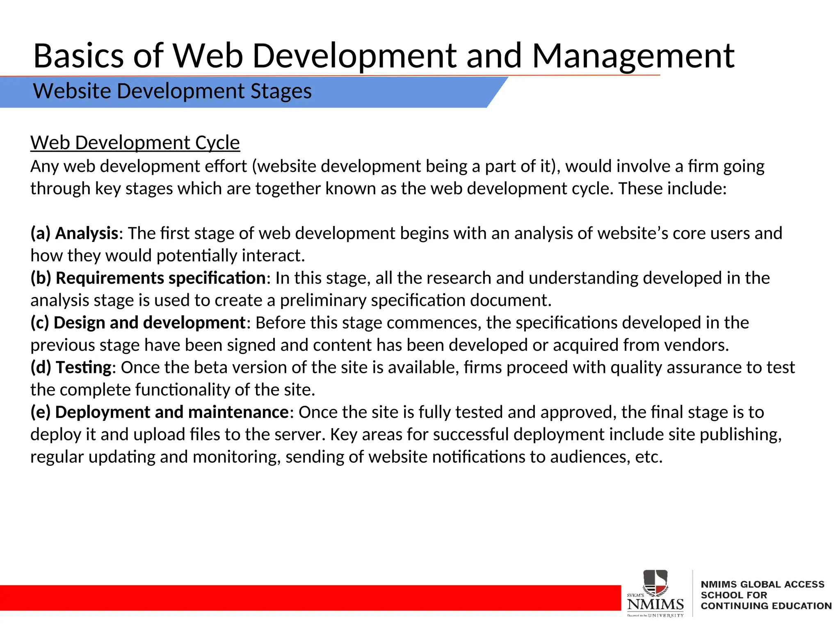Screen dimensions: 840x630
Task: Click the line "the complete functionality of the site."
Action: [x=173, y=390]
